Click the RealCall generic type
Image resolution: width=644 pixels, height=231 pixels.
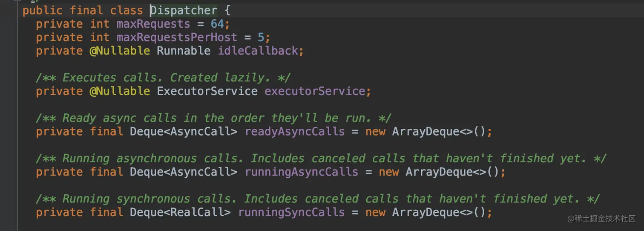[197, 212]
